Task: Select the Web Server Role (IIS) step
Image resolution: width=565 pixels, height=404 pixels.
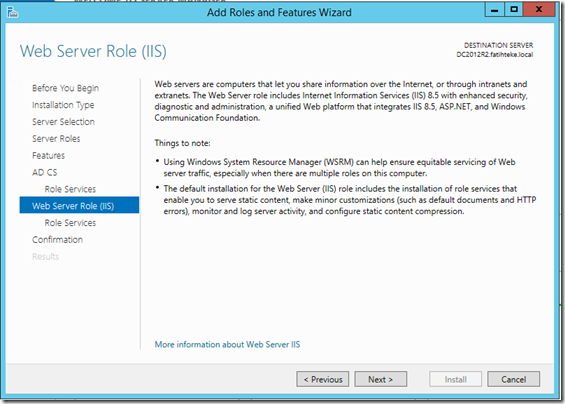Action: click(79, 205)
